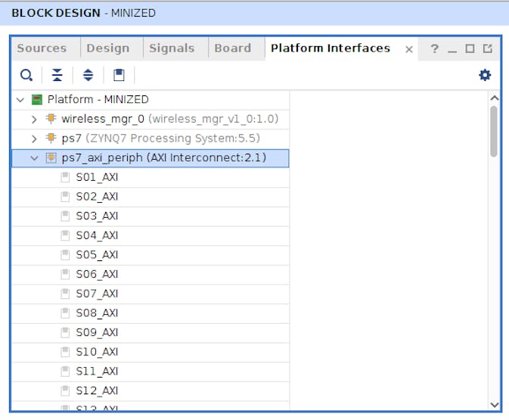The width and height of the screenshot is (509, 420).
Task: Select the S07_AXI row text
Action: 97,294
